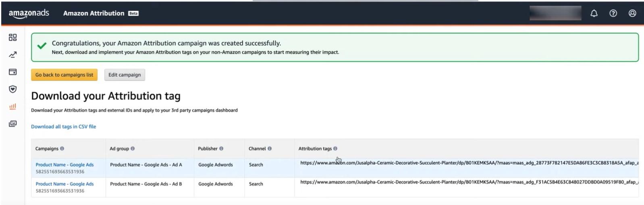This screenshot has height=205, width=644.
Task: Select the Ad B attribution tag URL
Action: click(x=467, y=182)
